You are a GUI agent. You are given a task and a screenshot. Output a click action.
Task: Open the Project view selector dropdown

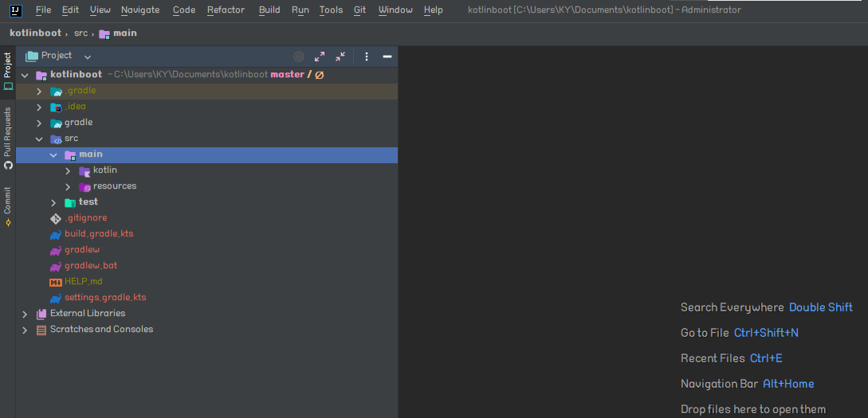(88, 57)
